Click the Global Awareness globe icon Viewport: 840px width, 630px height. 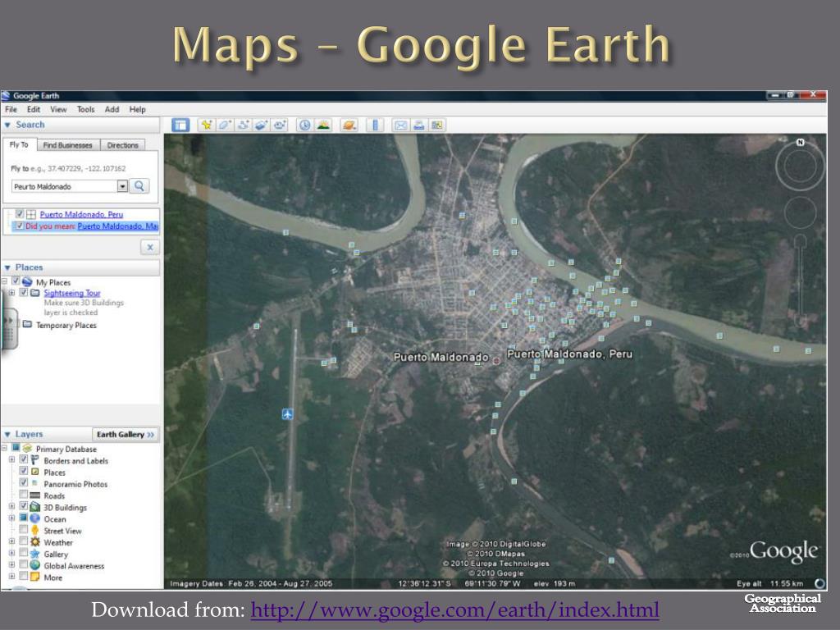(34, 565)
